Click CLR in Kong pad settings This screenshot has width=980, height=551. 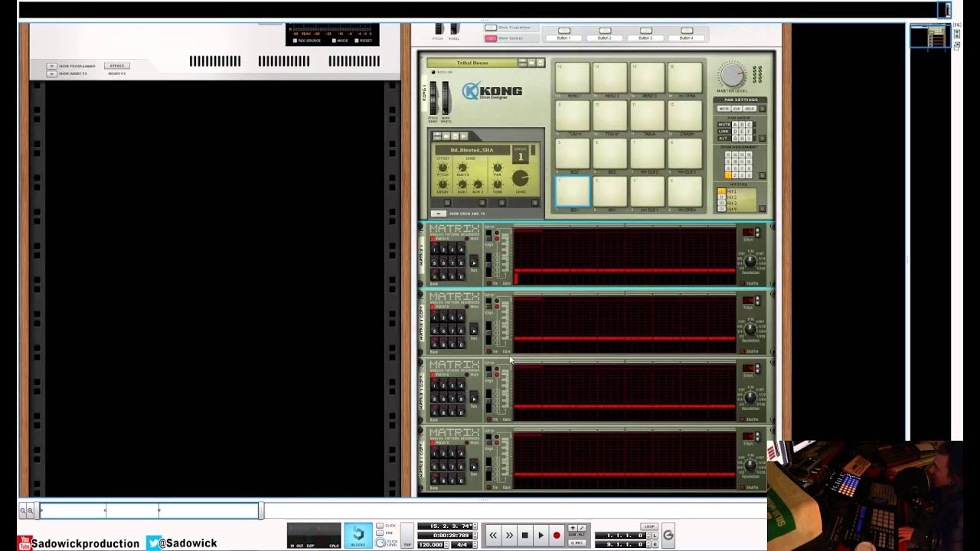pyautogui.click(x=737, y=109)
